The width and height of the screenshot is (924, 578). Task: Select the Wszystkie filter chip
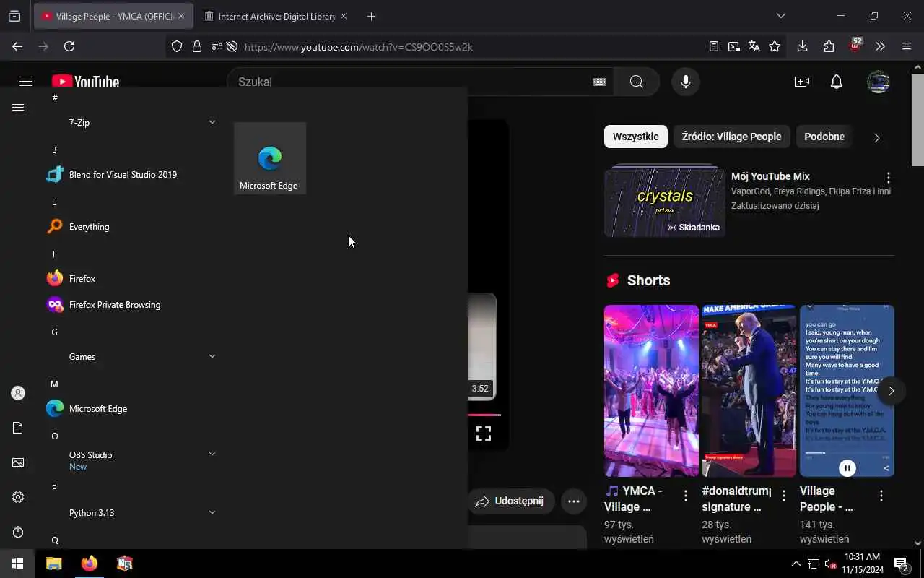[636, 137]
